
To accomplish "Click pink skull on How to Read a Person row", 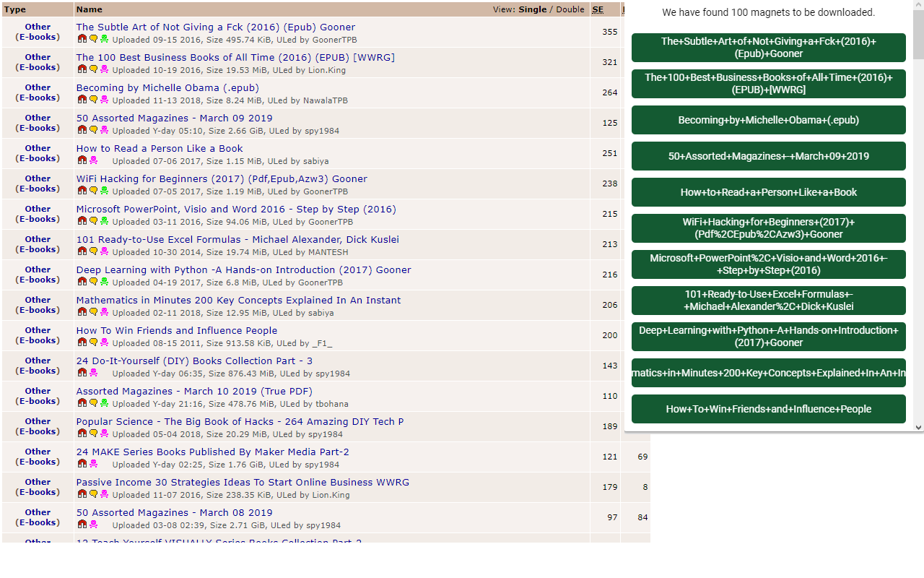I will 93,160.
